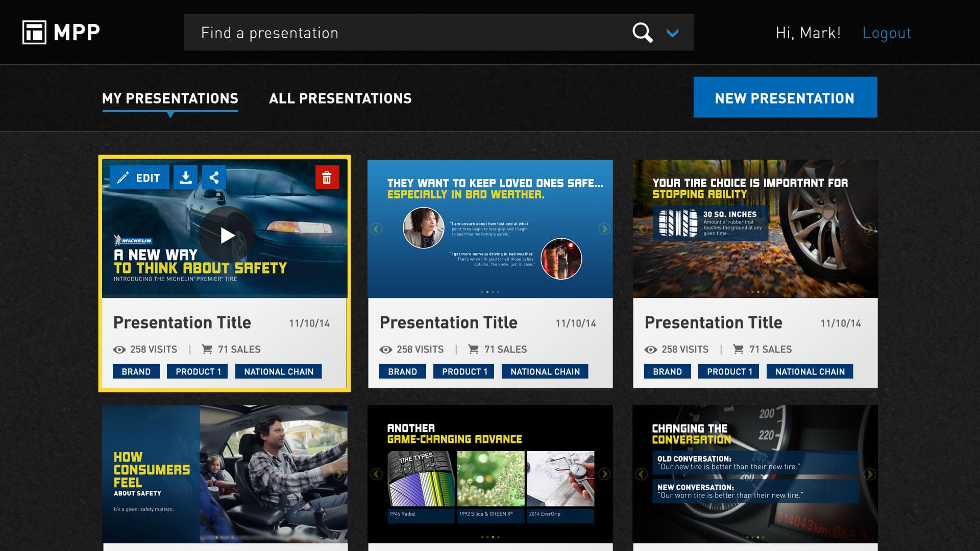Expand the search options dropdown arrow
Viewport: 980px width, 551px height.
tap(673, 33)
